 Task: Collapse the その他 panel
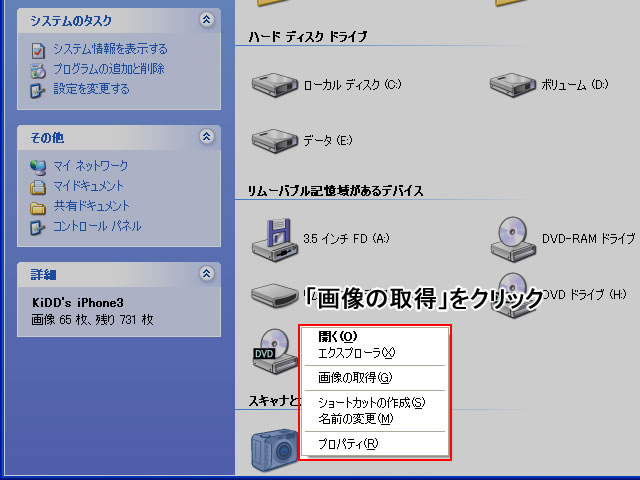click(207, 136)
